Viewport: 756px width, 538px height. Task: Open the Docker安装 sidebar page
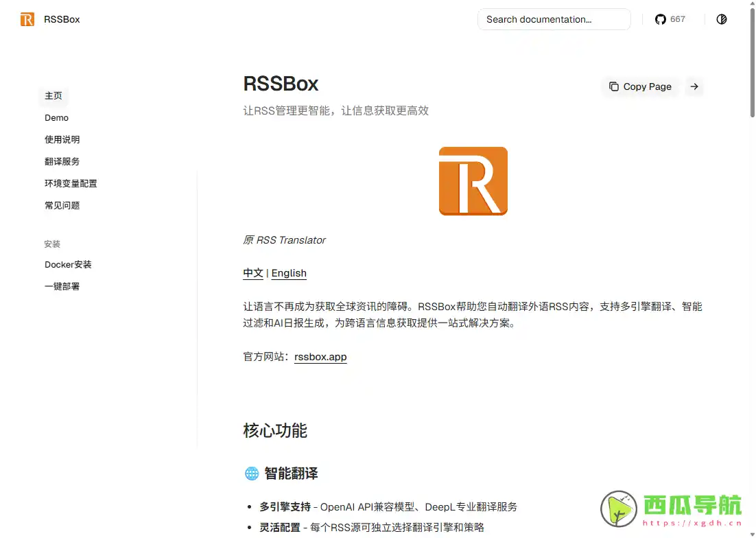(68, 265)
